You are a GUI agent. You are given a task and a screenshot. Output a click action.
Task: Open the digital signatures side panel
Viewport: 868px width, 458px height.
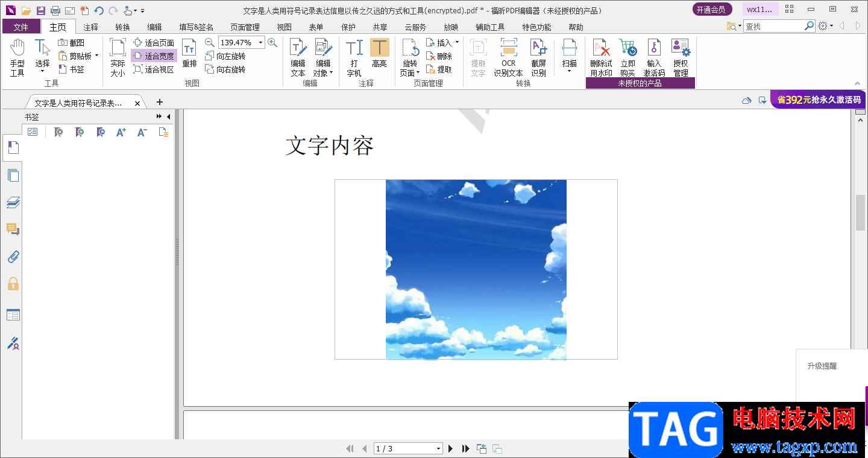click(x=13, y=343)
